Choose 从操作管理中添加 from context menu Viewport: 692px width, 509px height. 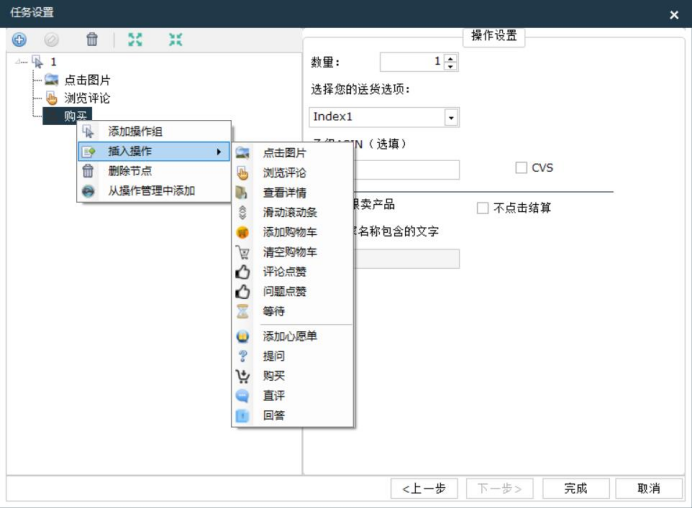pos(151,190)
